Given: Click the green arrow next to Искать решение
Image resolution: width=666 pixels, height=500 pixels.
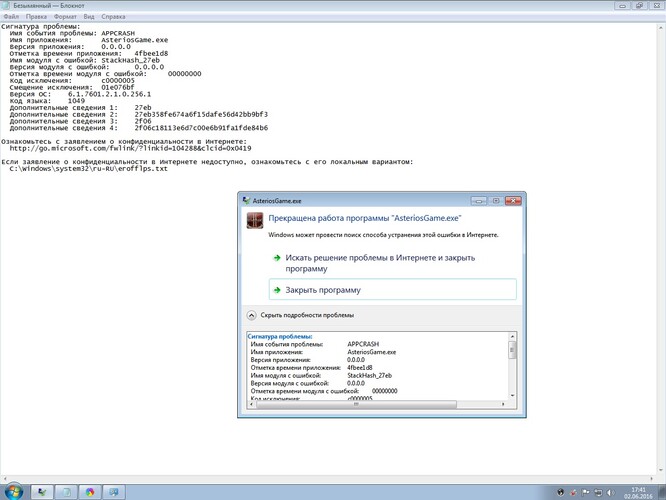Looking at the screenshot, I should point(277,258).
